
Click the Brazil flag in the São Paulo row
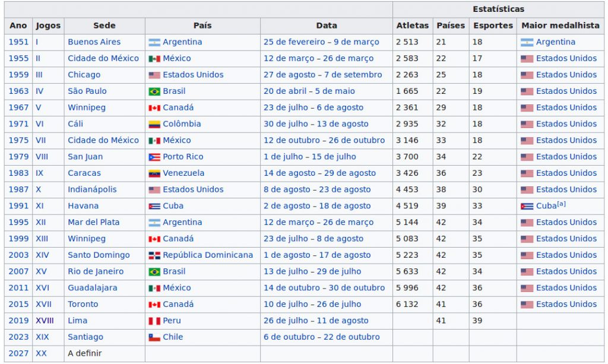[x=154, y=91]
